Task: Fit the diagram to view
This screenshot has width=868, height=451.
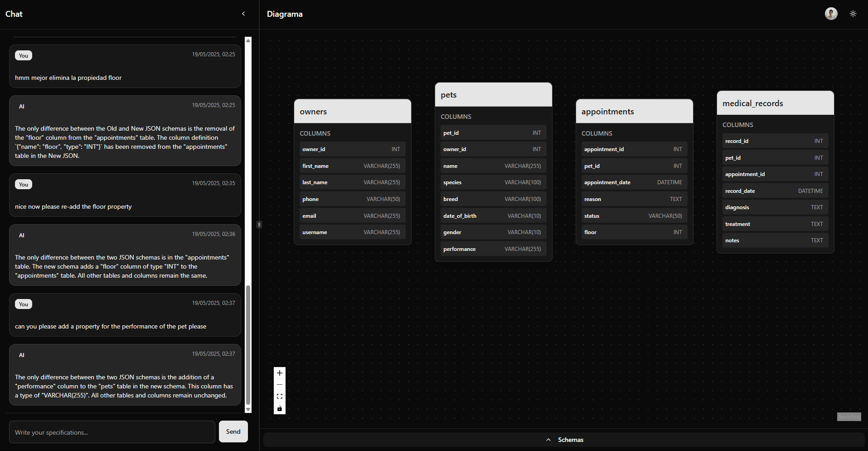Action: coord(280,397)
